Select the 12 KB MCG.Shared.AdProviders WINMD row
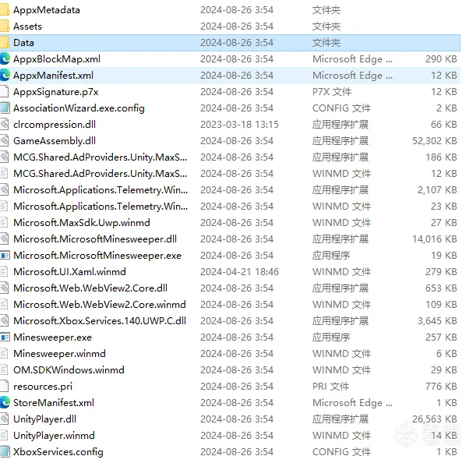The height and width of the screenshot is (463, 476). point(230,174)
